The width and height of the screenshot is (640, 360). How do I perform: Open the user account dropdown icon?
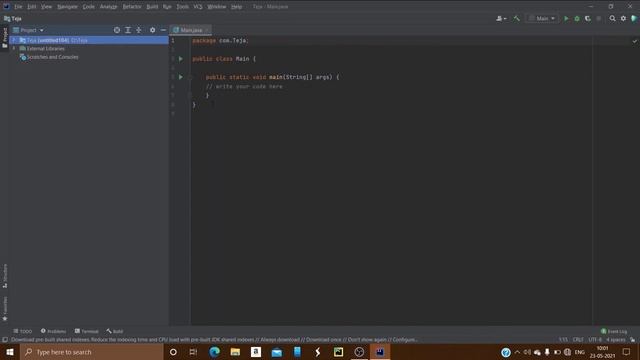click(501, 18)
